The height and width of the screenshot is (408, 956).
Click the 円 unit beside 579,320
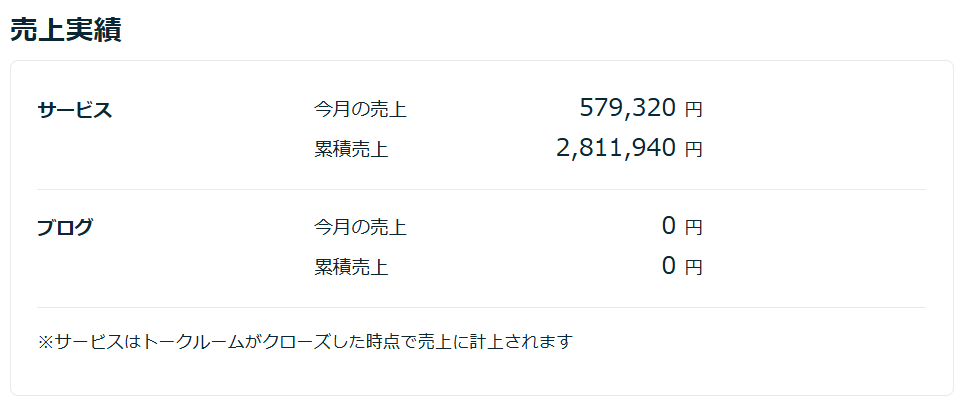tap(693, 110)
